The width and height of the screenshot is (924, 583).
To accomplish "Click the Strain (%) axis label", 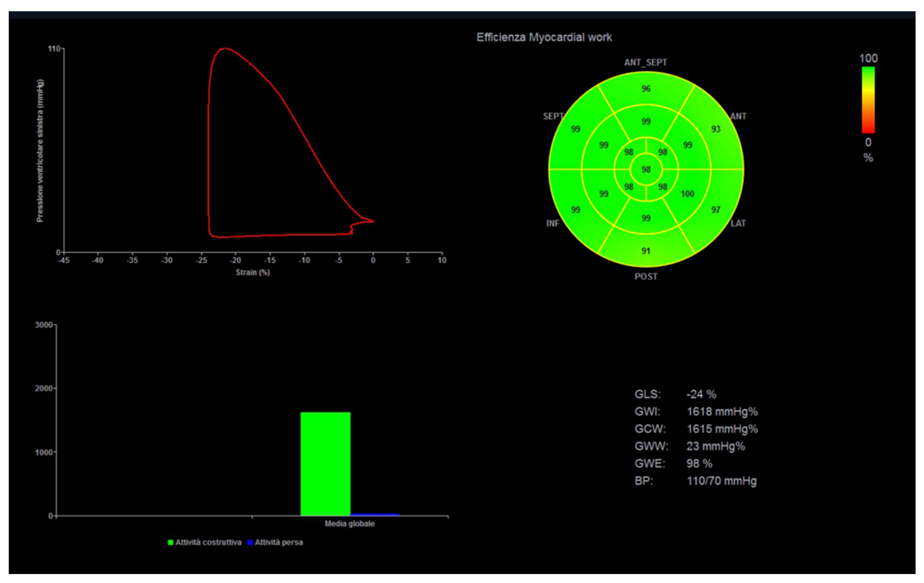I will tap(252, 272).
